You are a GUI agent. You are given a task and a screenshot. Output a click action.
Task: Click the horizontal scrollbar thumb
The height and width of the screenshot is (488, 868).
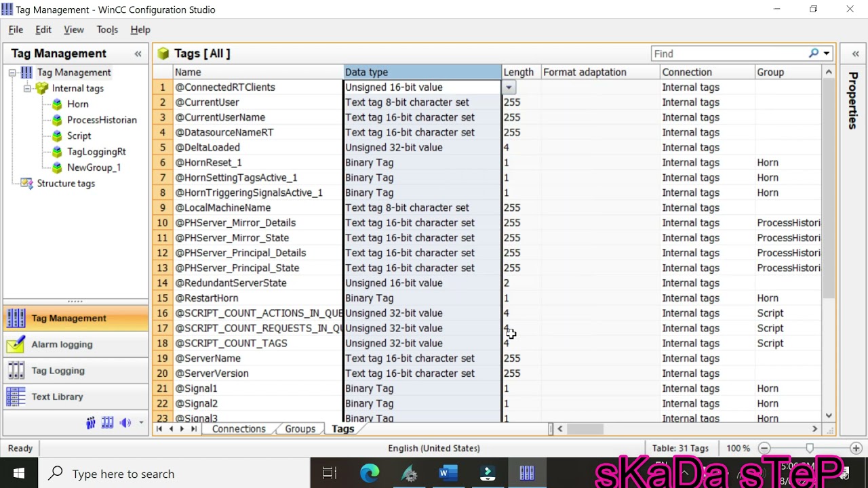585,429
